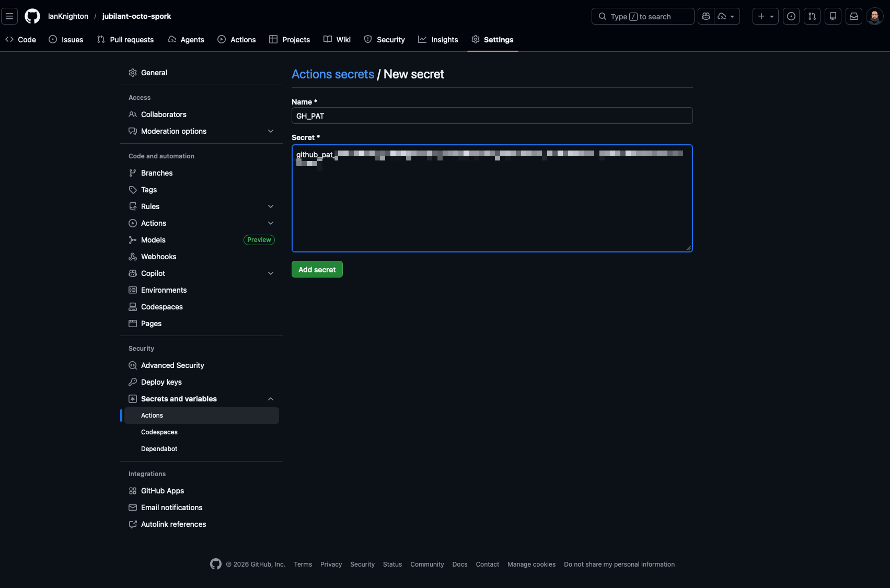
Task: Expand the Copilot settings section
Action: coord(202,273)
